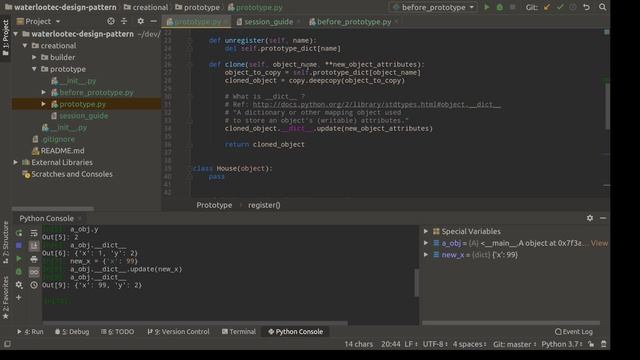Switch to the session_guide editor tab

click(268, 22)
